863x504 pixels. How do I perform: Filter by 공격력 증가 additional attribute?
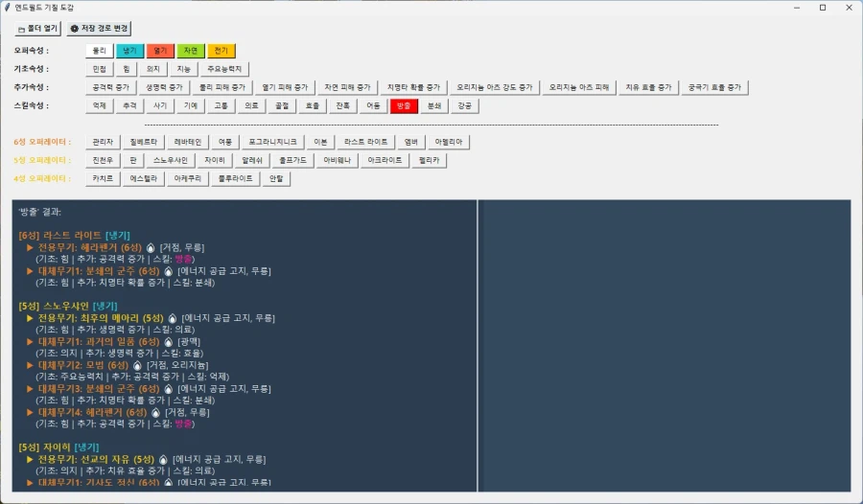pos(110,87)
